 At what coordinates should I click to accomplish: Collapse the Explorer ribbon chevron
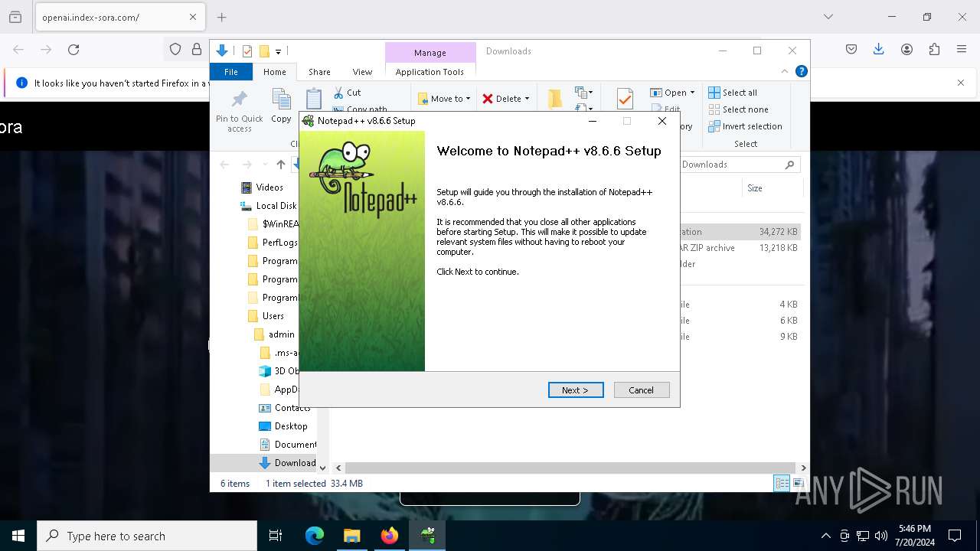(784, 72)
